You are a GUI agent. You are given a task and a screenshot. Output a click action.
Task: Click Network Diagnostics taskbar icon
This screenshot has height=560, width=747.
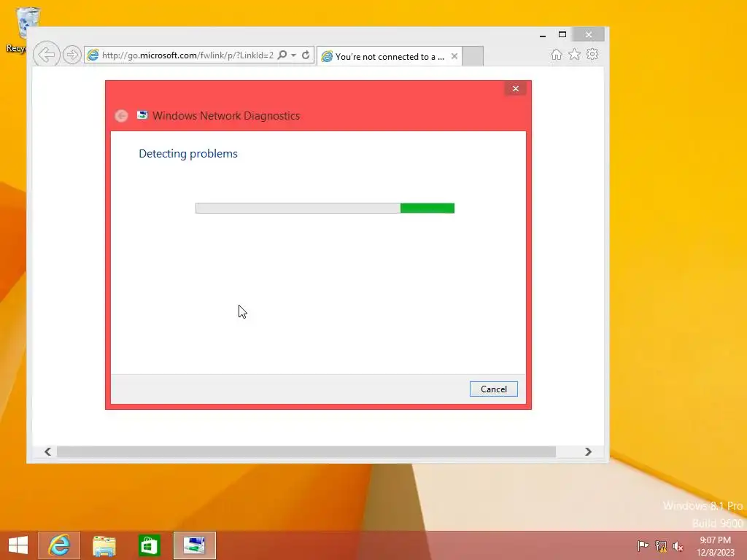tap(194, 545)
